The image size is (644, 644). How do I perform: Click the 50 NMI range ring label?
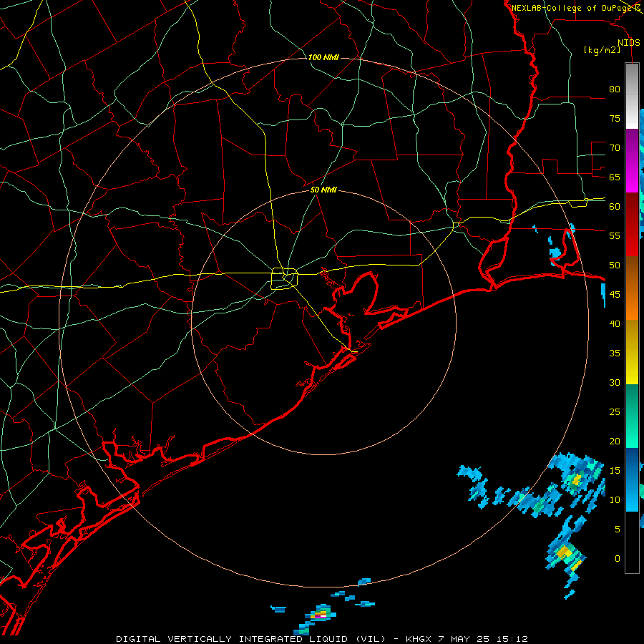point(323,190)
